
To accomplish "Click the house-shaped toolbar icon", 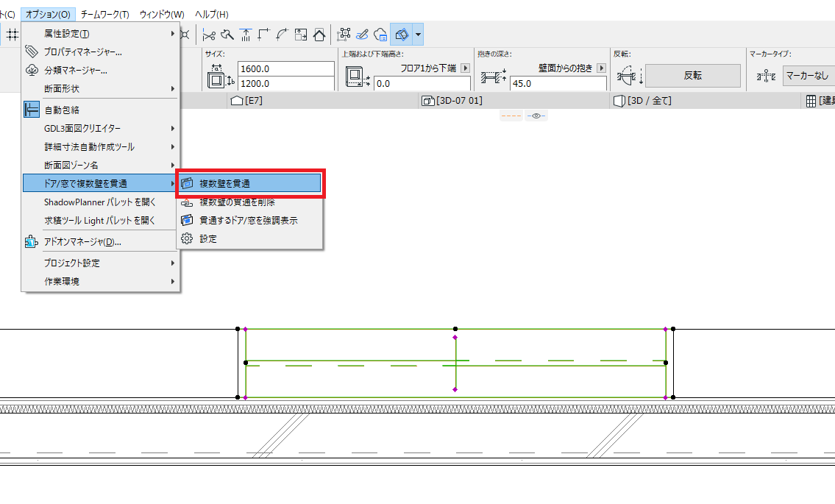I will [319, 35].
